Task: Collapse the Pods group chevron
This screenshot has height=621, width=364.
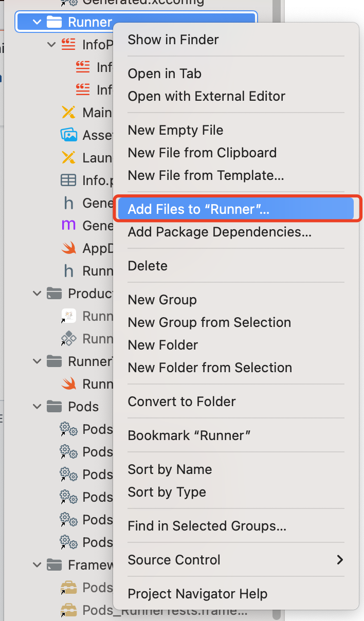Action: coord(37,407)
